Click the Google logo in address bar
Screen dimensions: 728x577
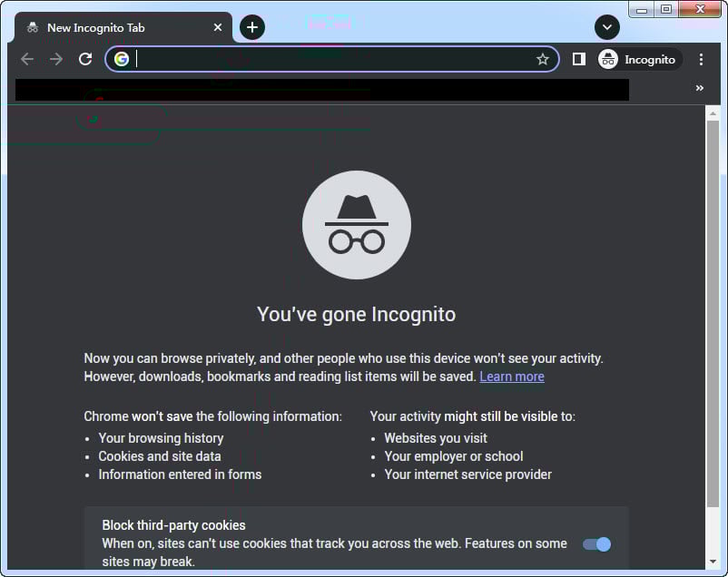click(x=122, y=59)
